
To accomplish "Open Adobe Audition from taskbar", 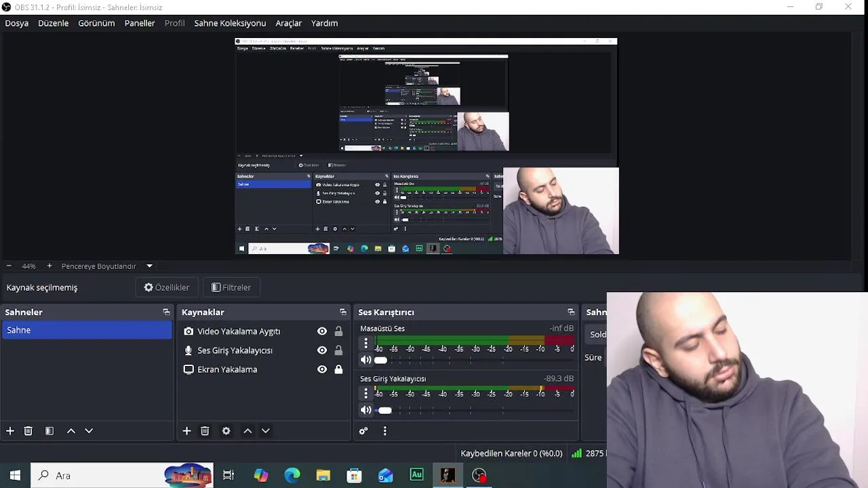I will coord(417,476).
